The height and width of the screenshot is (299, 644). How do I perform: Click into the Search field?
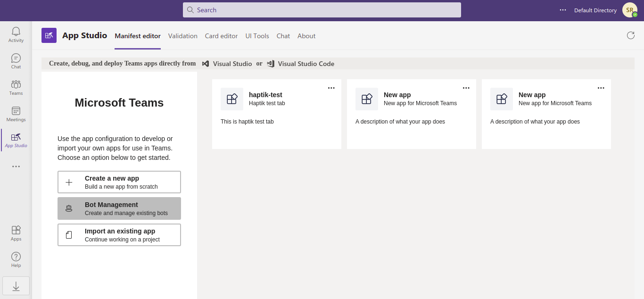tap(322, 10)
